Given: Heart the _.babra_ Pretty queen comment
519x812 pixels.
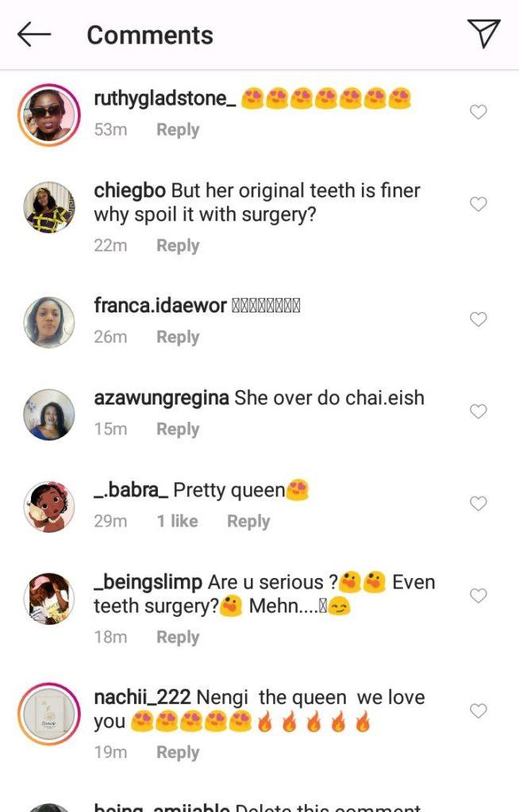Looking at the screenshot, I should point(478,504).
